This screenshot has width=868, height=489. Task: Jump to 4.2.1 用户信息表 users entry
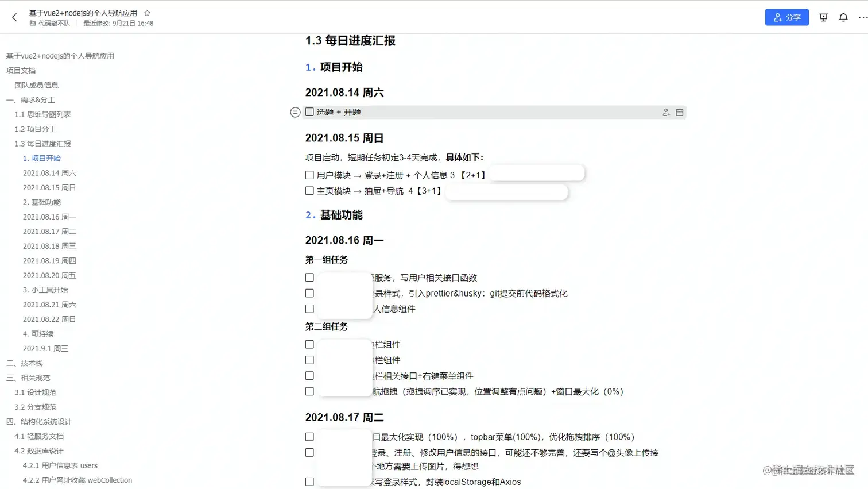tap(60, 465)
